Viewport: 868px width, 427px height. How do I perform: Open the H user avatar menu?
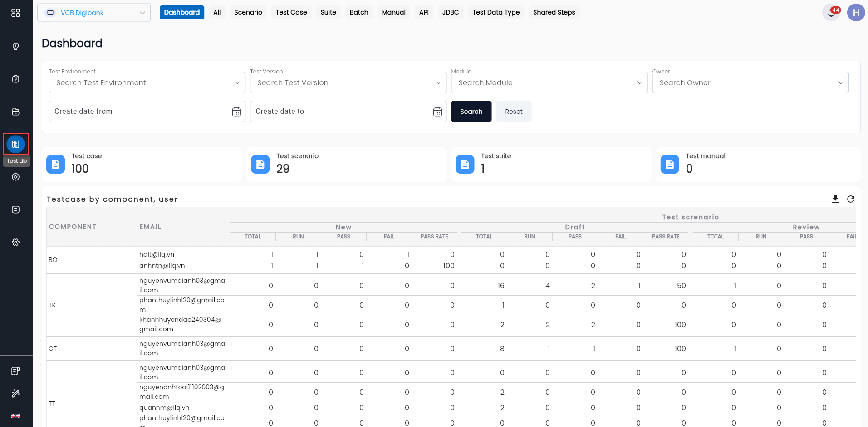(x=856, y=13)
